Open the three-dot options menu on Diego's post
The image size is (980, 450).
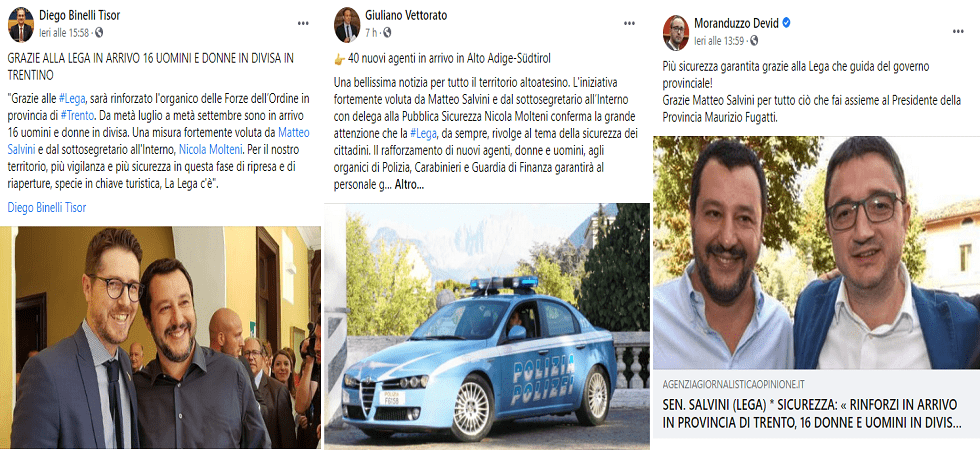point(303,24)
